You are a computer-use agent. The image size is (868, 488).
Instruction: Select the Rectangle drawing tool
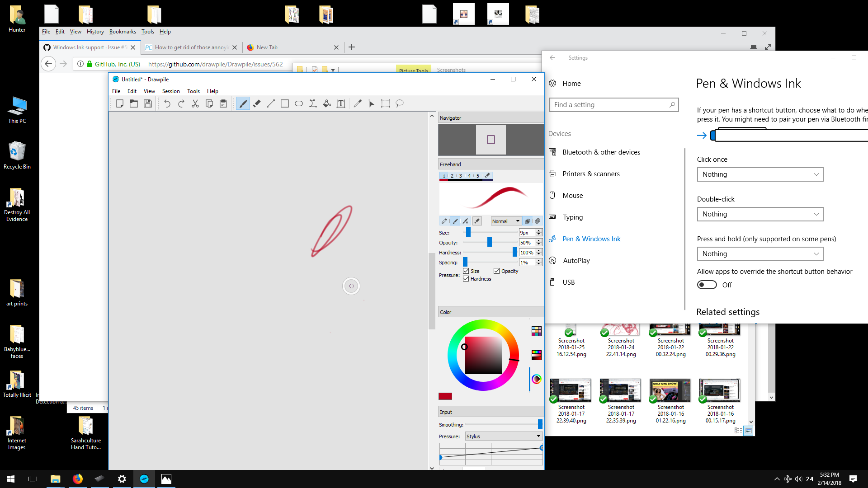point(285,103)
